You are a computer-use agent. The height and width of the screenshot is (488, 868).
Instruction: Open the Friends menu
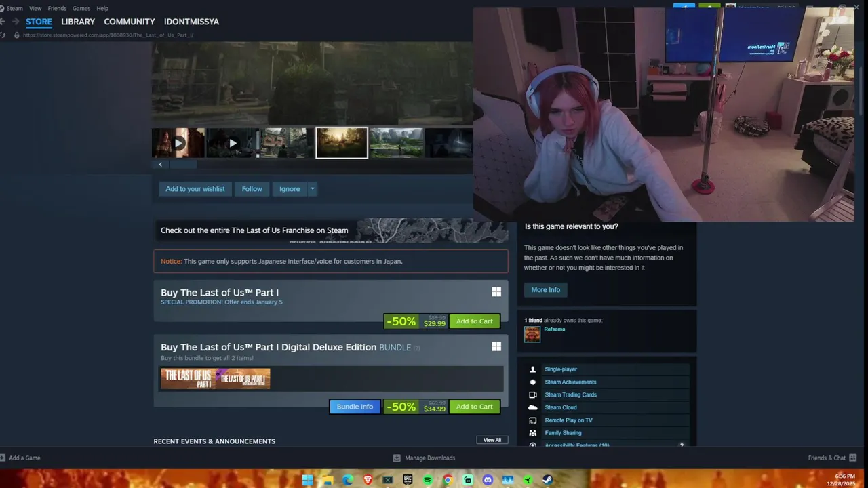[57, 8]
